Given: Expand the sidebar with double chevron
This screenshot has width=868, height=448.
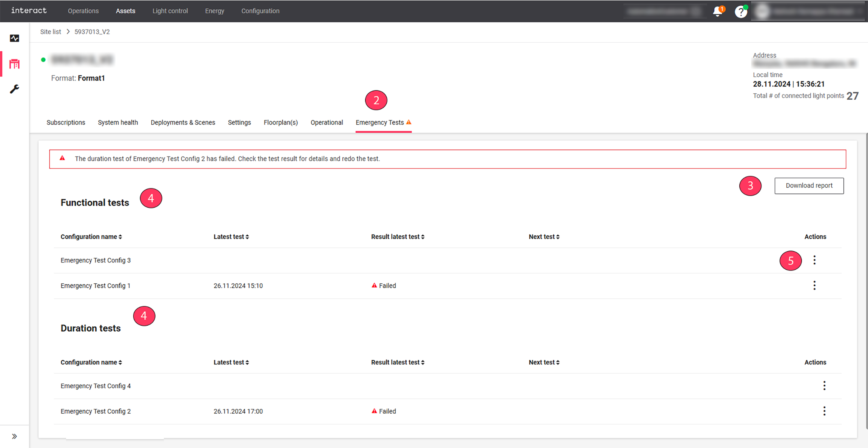Looking at the screenshot, I should click(x=14, y=436).
